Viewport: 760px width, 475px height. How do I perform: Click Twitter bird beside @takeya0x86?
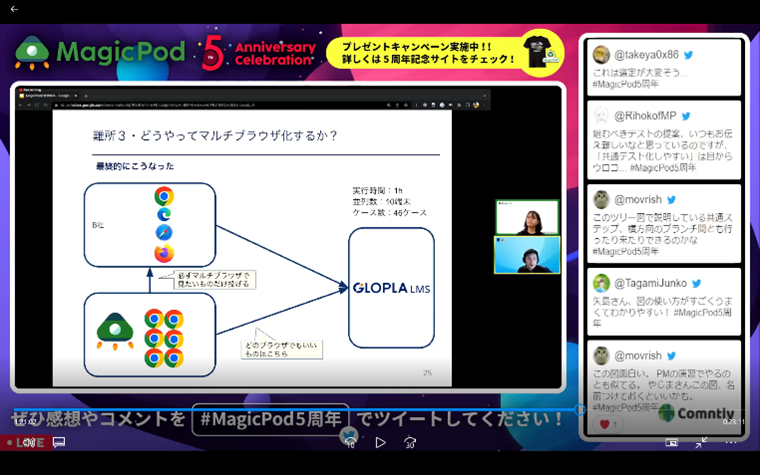688,55
